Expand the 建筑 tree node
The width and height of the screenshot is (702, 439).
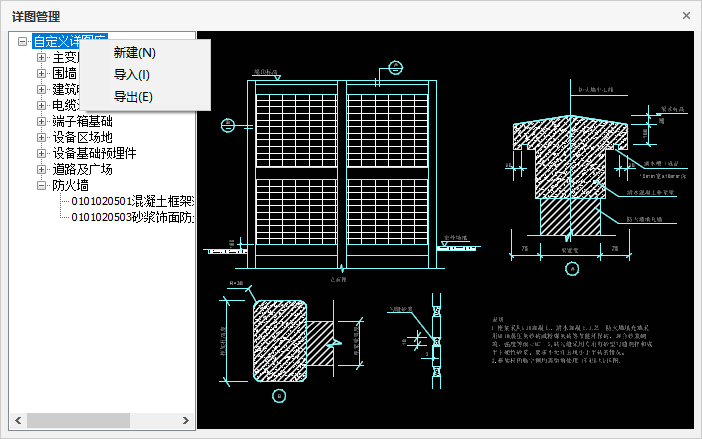(42, 90)
